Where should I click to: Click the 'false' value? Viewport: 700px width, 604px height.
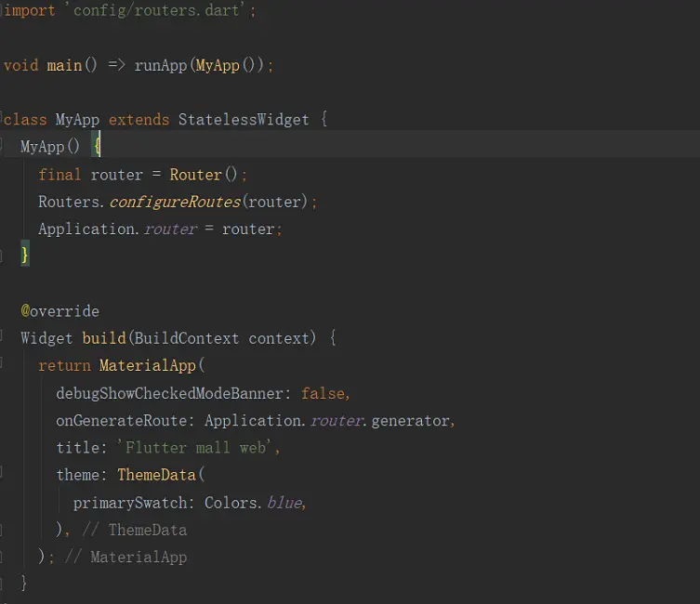coord(323,393)
